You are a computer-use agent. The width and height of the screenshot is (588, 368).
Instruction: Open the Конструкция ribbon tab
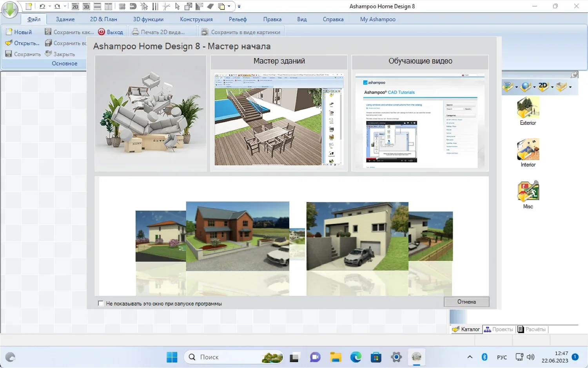pos(196,19)
